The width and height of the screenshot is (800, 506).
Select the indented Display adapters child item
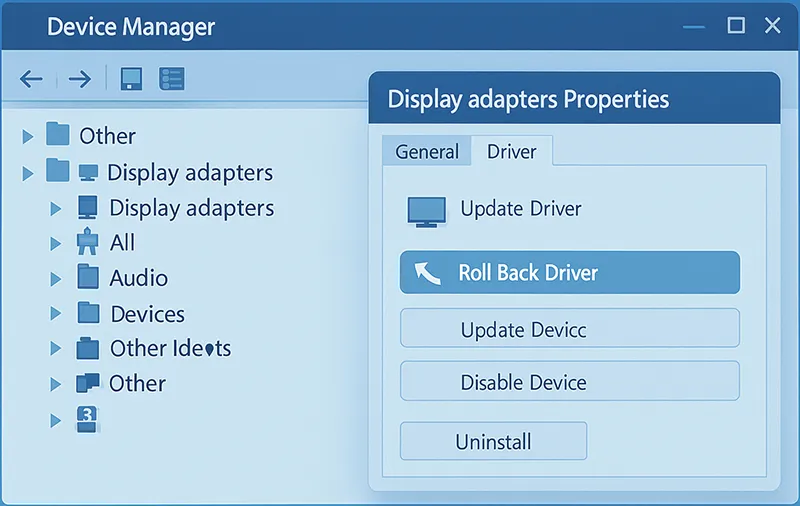pyautogui.click(x=191, y=208)
